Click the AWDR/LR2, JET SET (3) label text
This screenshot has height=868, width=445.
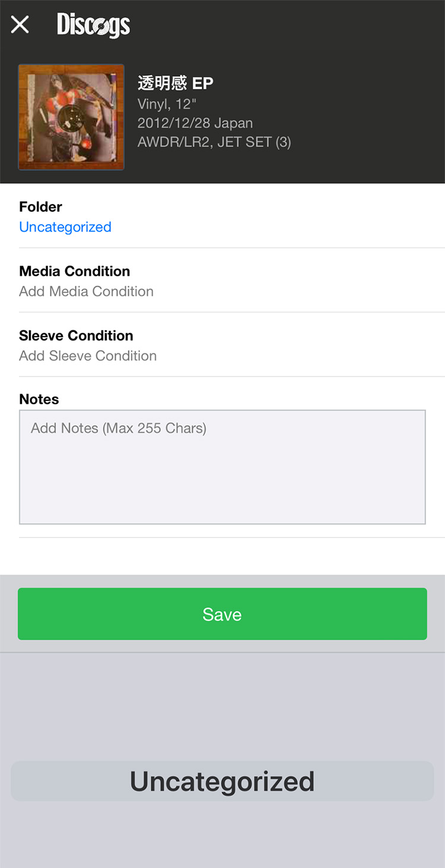214,142
